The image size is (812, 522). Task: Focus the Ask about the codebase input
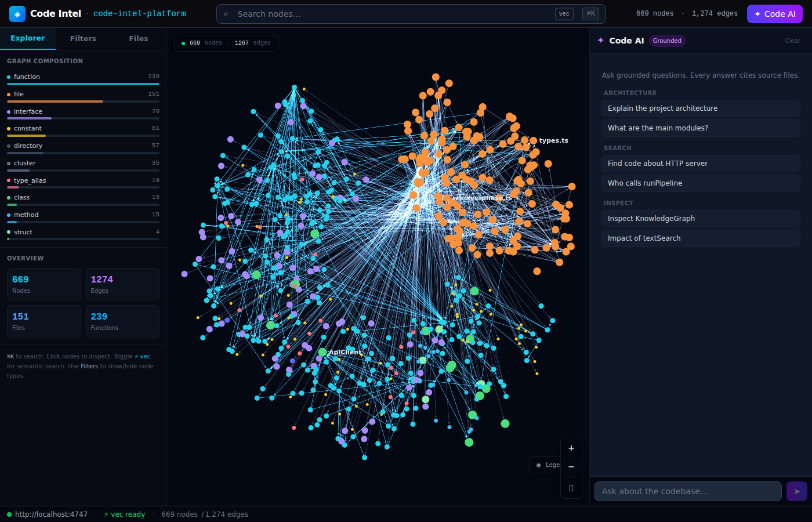pyautogui.click(x=688, y=491)
